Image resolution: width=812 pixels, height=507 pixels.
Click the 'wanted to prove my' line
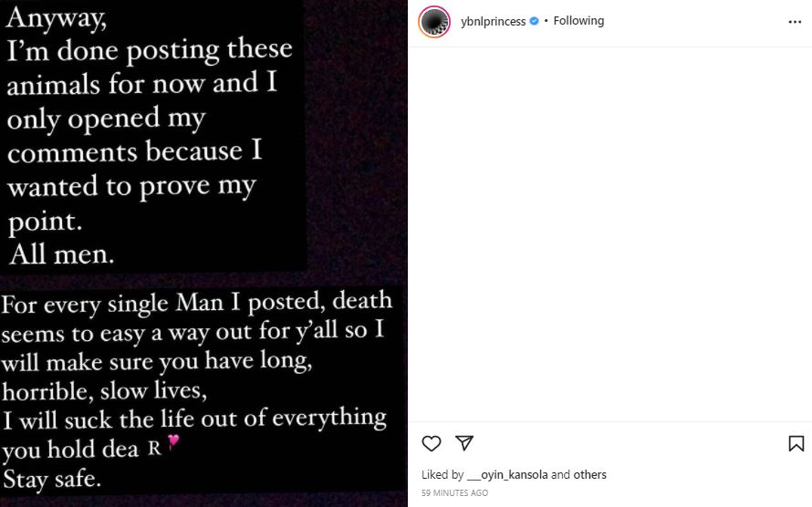pyautogui.click(x=132, y=185)
